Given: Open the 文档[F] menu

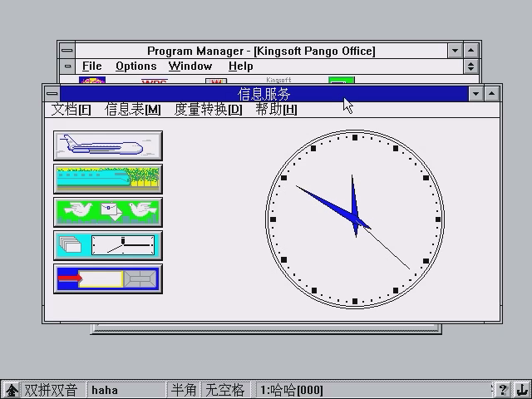Looking at the screenshot, I should click(71, 110).
